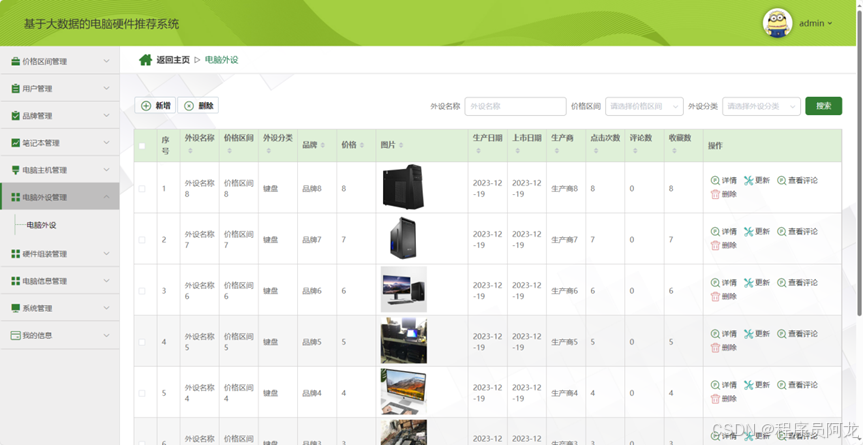Click 详情 icon in row 外设名称4
This screenshot has width=863, height=445.
pos(715,385)
